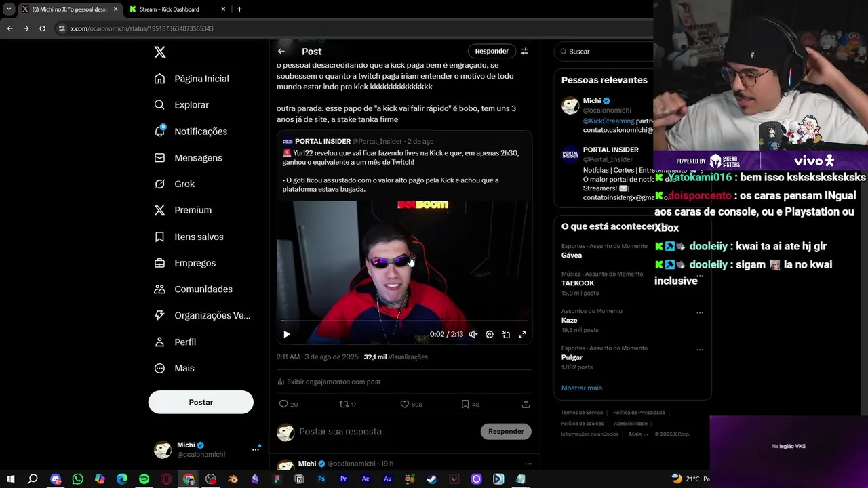This screenshot has height=488, width=868.
Task: Open Política de Privacidade footer link
Action: [x=639, y=413]
